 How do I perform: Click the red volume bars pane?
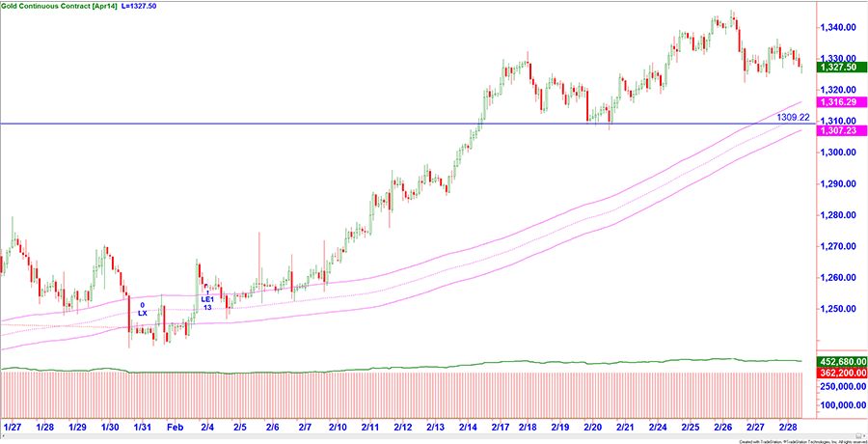click(386, 394)
